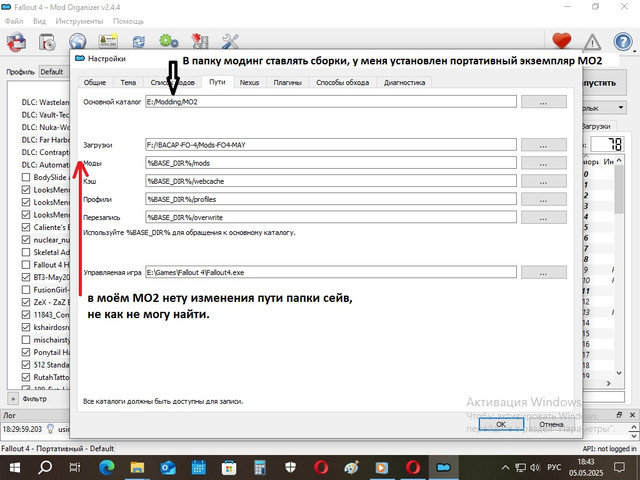Switch to the Плагины settings tab
The width and height of the screenshot is (640, 480).
pos(287,82)
